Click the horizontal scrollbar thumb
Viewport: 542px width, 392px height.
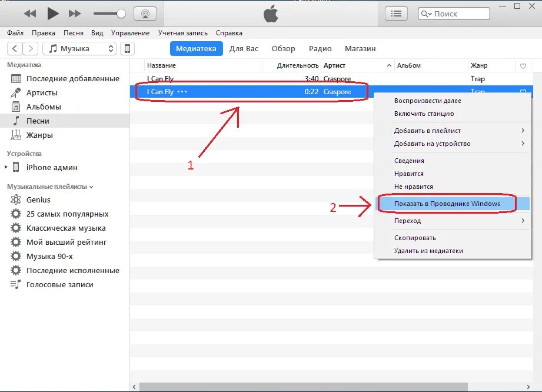(x=304, y=387)
